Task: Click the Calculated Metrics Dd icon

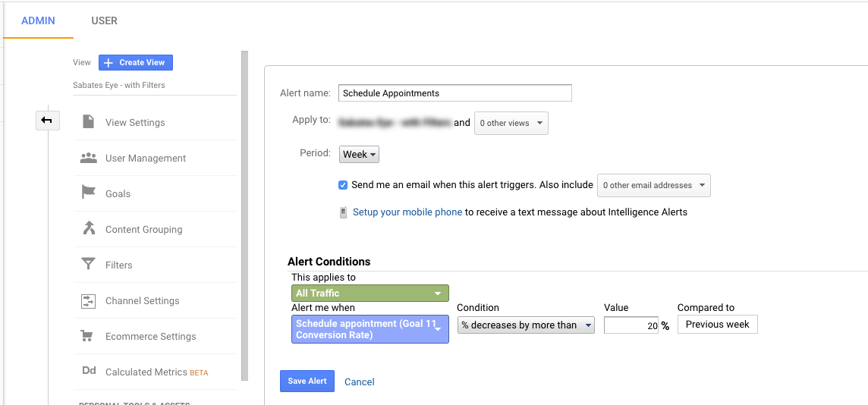Action: pyautogui.click(x=89, y=372)
